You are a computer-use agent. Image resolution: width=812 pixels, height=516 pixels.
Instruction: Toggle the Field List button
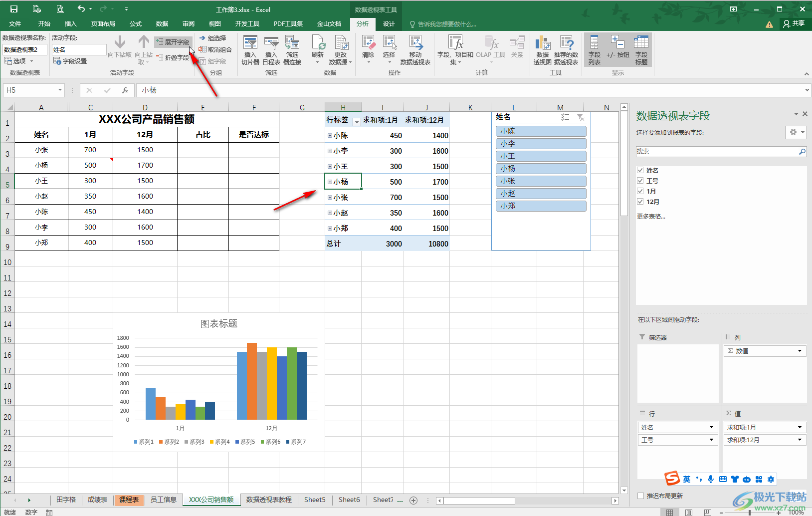594,50
